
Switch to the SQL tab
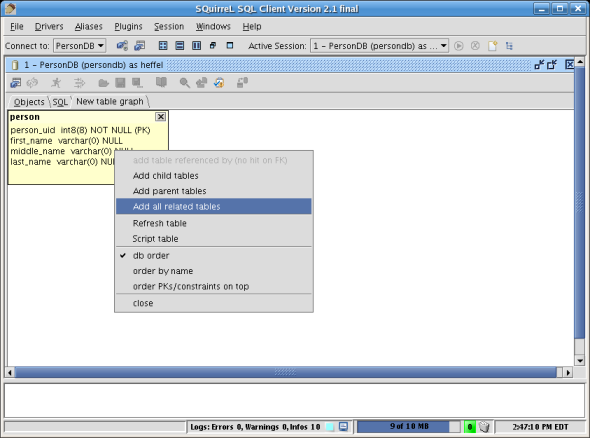60,102
